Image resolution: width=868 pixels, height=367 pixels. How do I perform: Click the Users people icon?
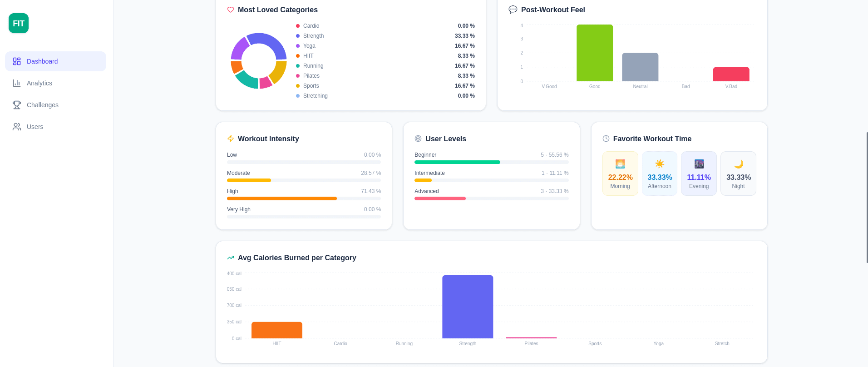pyautogui.click(x=17, y=127)
